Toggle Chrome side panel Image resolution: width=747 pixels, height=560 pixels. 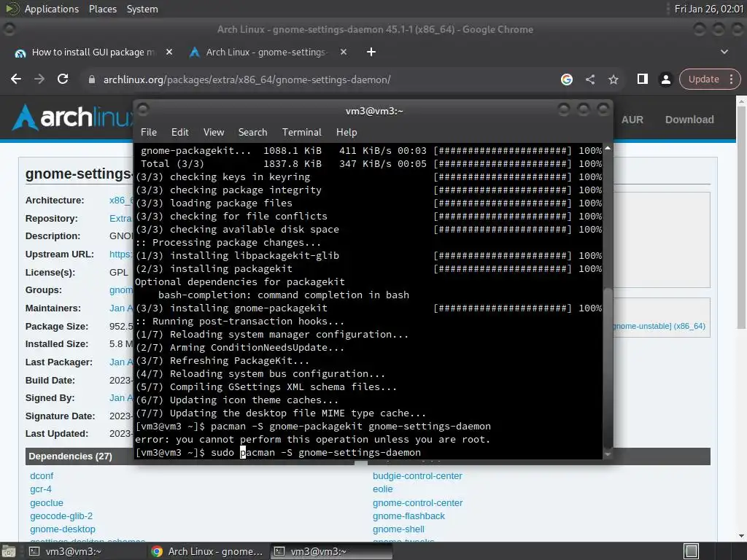tap(642, 79)
